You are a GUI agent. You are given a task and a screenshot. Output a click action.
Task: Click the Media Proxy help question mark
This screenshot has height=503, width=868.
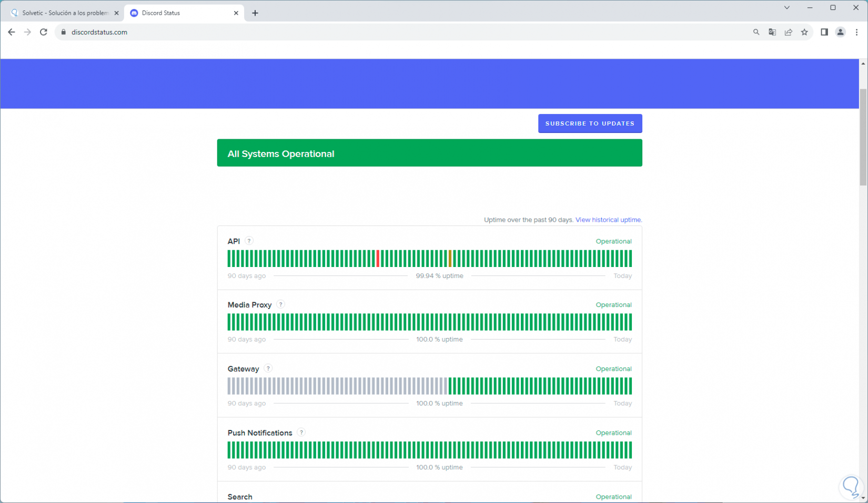[x=281, y=304]
